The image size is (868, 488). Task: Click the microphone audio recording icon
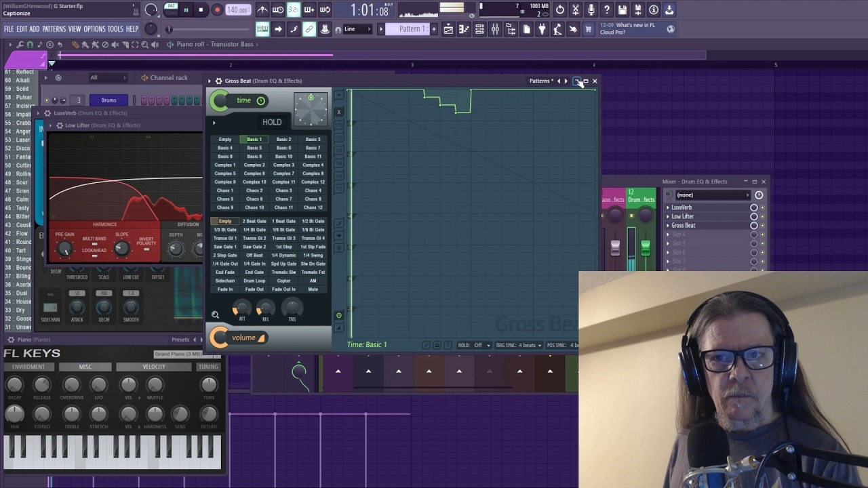pos(591,9)
